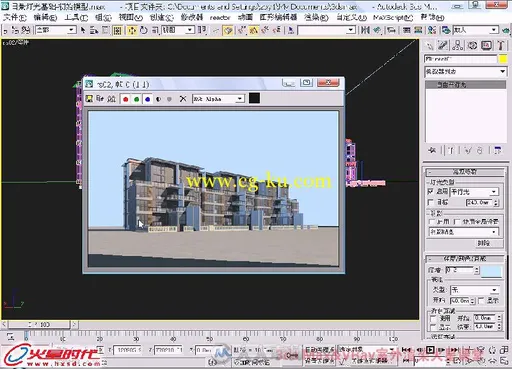This screenshot has width=512, height=369.
Task: Open the Rendering menu (渲染)
Action: click(316, 17)
